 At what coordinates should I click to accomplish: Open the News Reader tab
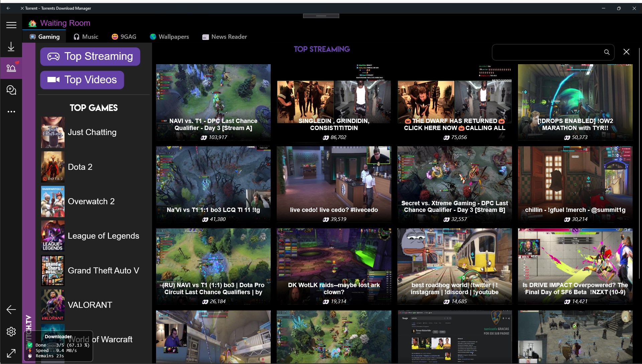coord(225,37)
